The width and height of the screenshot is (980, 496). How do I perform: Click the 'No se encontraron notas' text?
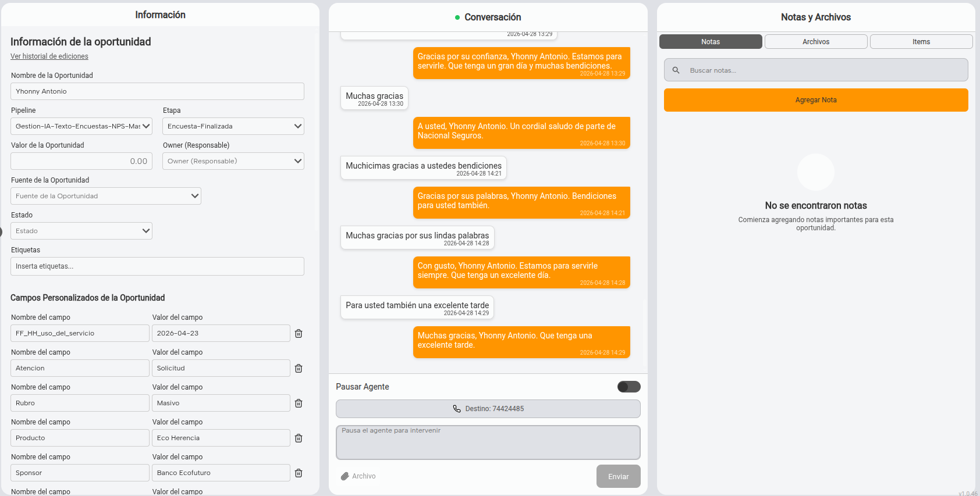click(x=816, y=206)
